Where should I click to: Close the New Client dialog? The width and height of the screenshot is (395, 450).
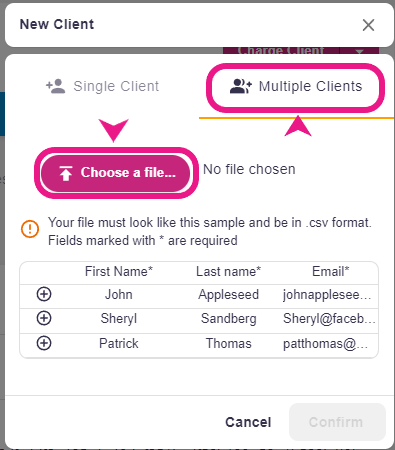coord(368,25)
